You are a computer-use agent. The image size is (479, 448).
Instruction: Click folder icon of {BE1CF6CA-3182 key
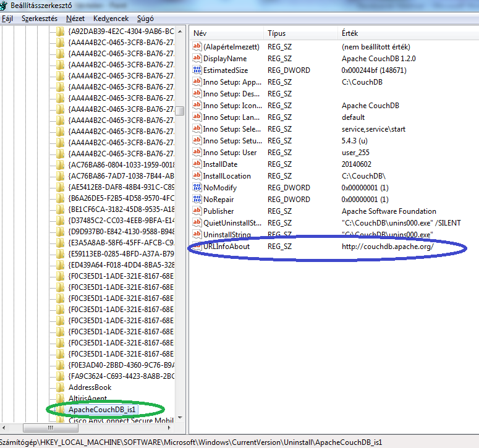[60, 209]
